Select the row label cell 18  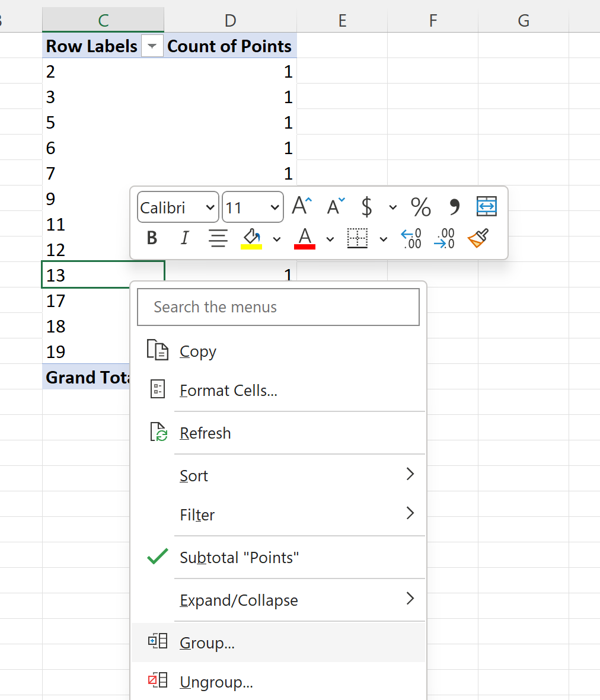point(87,326)
